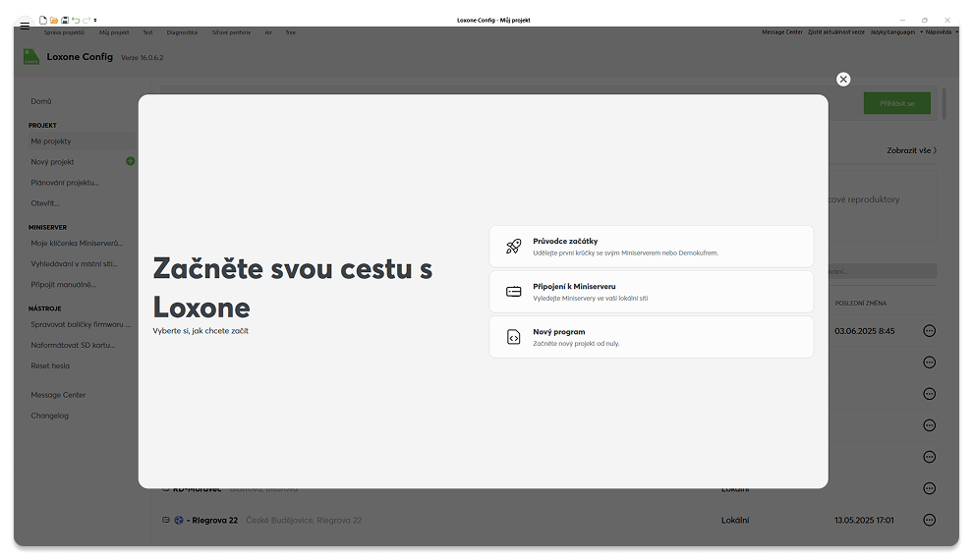Click the save disk icon in quick access toolbar

click(65, 20)
